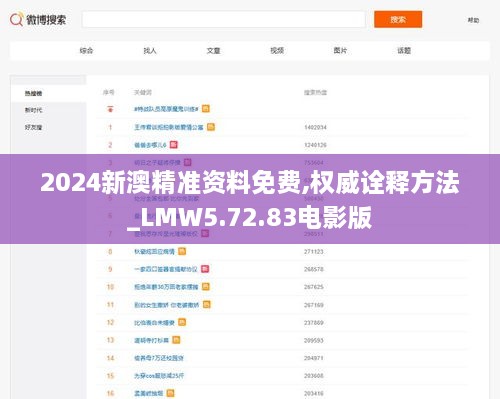Click the orange badge beside the pinned hashtag topic

click(x=206, y=109)
